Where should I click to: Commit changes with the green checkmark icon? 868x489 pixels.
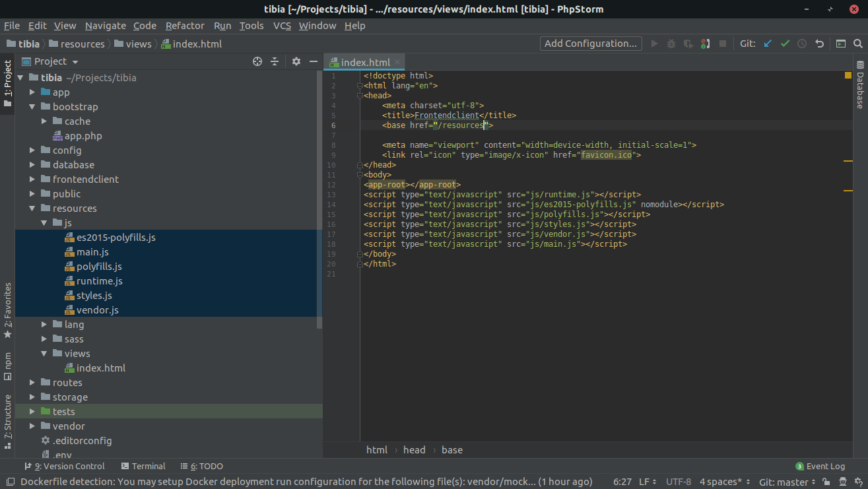[785, 43]
